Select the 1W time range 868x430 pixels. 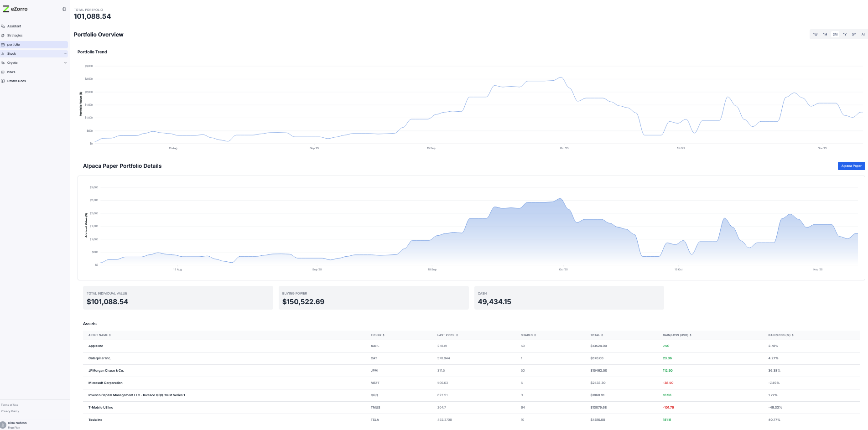(815, 34)
